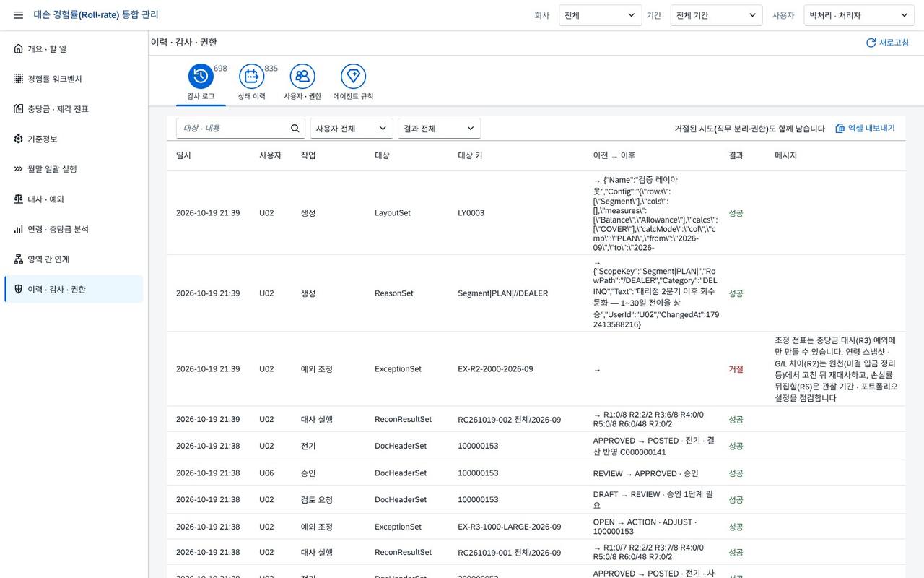The height and width of the screenshot is (578, 924).
Task: Click the 충당금 · 제각 전표 document icon
Action: click(x=18, y=109)
